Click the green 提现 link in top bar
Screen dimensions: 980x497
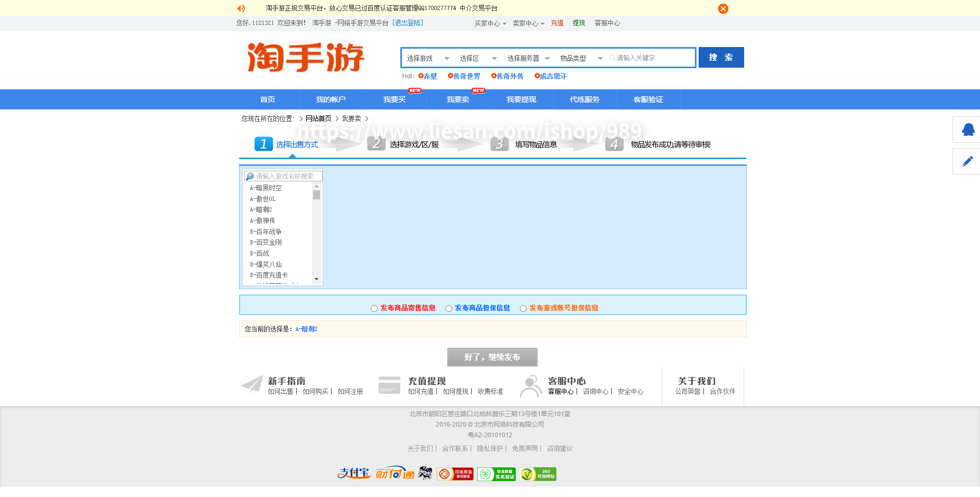(x=579, y=23)
